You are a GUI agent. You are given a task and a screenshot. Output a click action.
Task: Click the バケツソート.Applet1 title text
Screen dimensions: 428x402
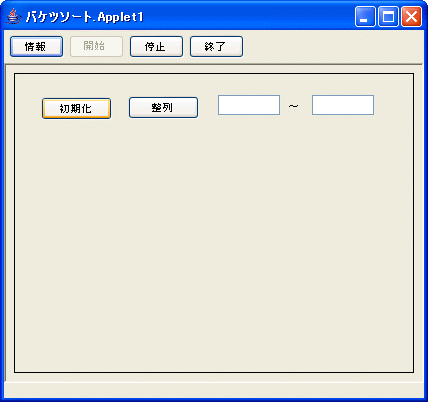click(85, 17)
